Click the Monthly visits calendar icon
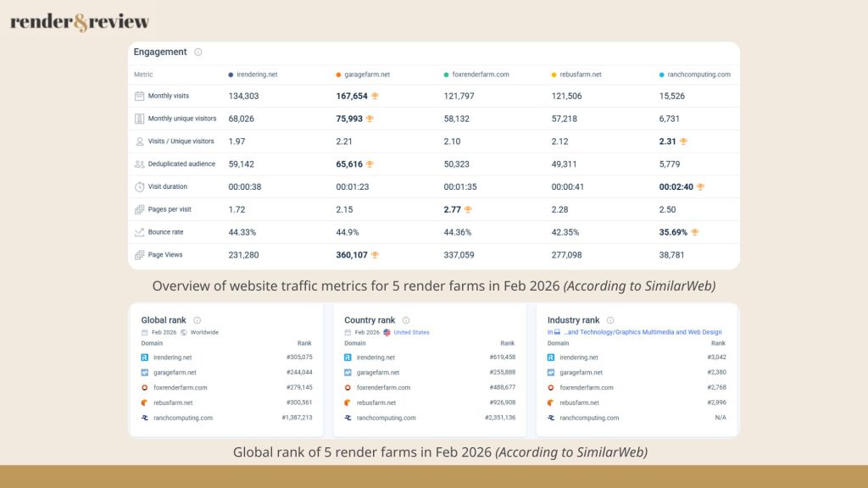Screen dimensions: 868x488 (x=140, y=97)
